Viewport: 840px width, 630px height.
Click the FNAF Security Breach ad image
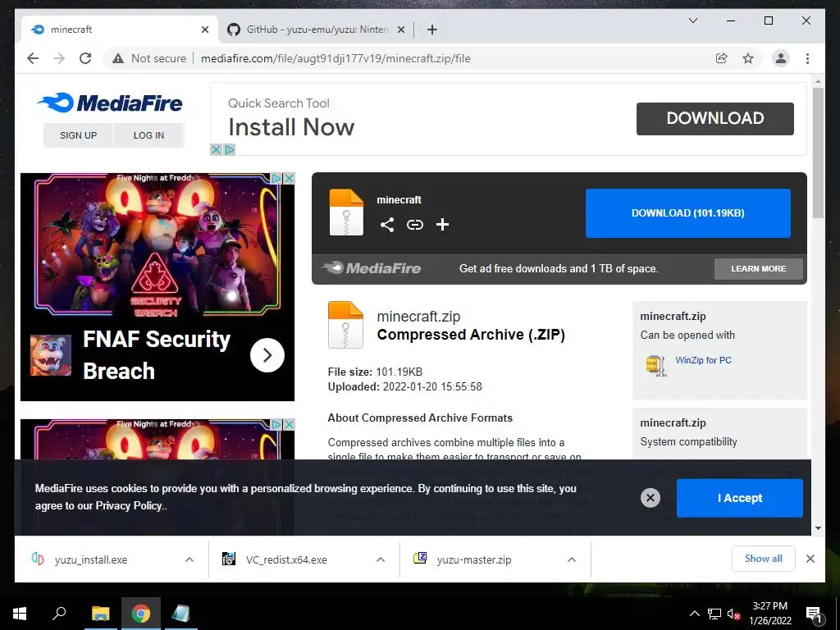click(157, 244)
